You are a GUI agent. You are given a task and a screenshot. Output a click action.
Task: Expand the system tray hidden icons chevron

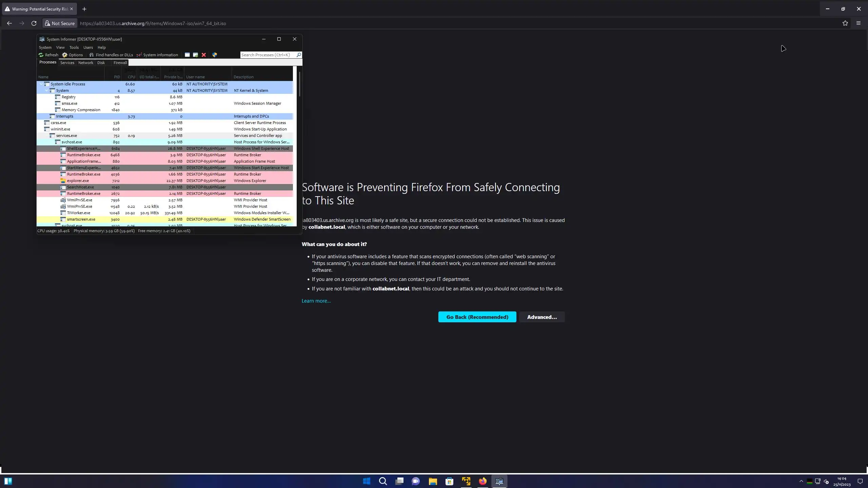coord(801,481)
